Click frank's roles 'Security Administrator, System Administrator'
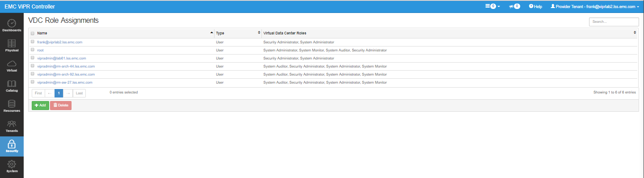This screenshot has width=644, height=178. point(299,42)
